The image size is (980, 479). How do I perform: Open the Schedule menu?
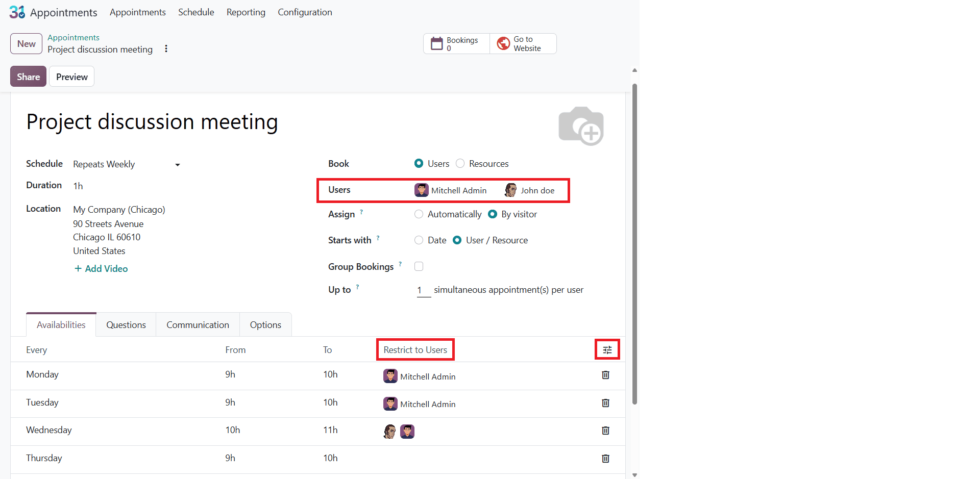click(196, 12)
